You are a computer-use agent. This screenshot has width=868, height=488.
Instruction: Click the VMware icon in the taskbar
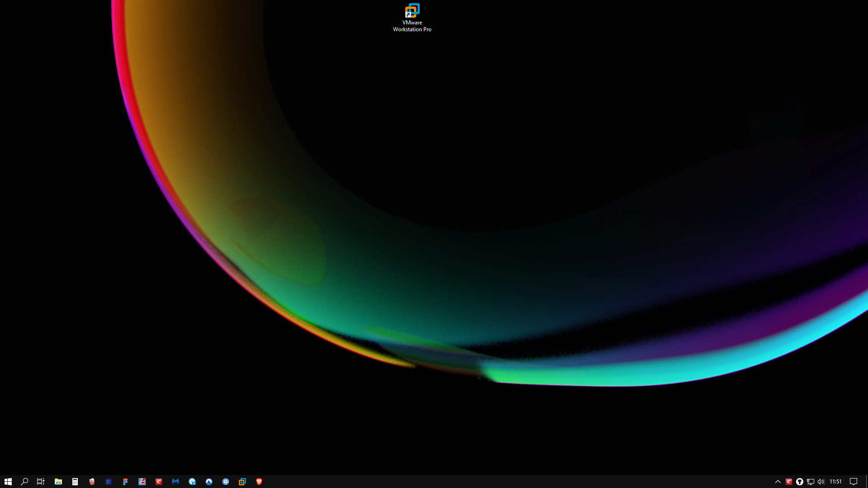tap(242, 482)
